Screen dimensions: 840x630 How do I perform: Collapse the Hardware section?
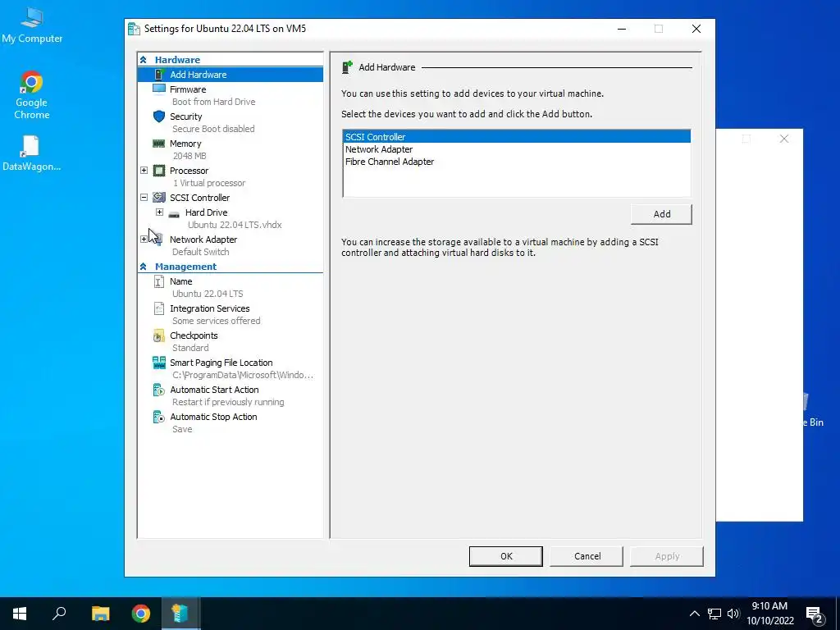(143, 60)
